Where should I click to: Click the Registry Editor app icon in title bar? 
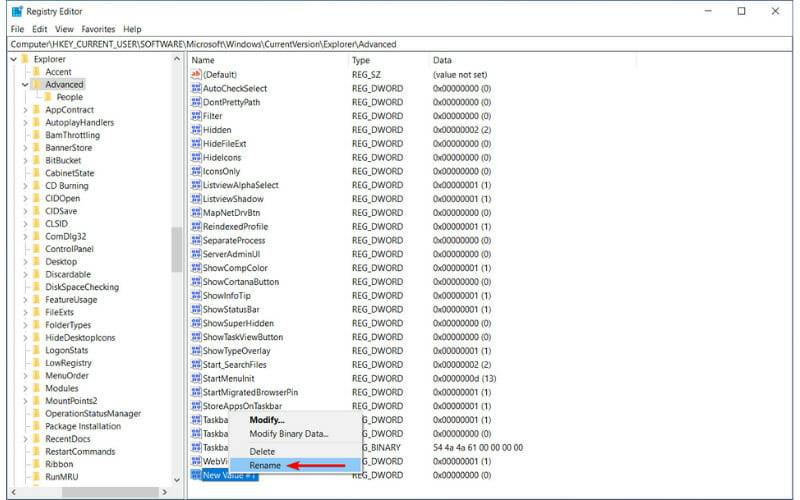pos(17,11)
